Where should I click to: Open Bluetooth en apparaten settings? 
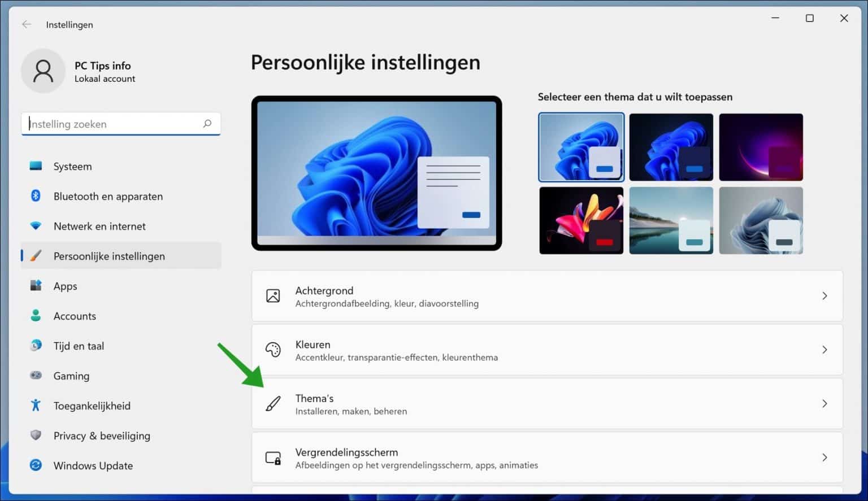[x=107, y=196]
